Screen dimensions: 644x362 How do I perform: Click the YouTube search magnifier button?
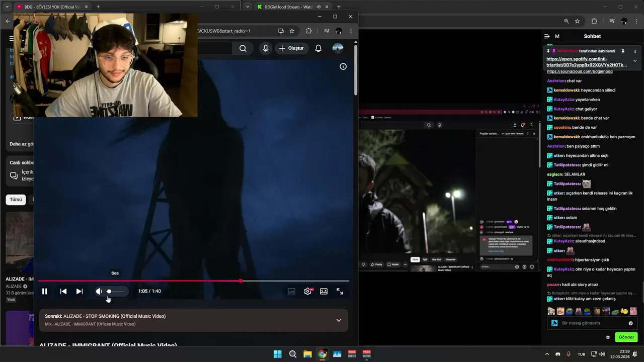pyautogui.click(x=243, y=48)
